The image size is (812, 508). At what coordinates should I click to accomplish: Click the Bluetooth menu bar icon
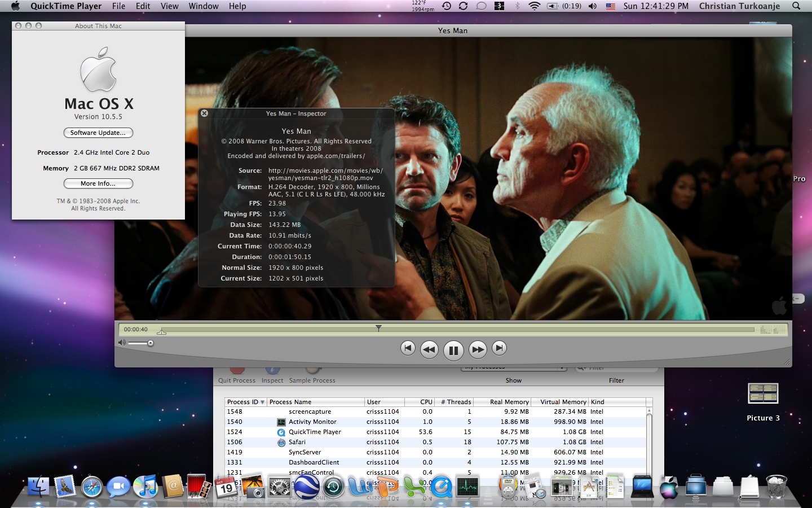pyautogui.click(x=517, y=6)
